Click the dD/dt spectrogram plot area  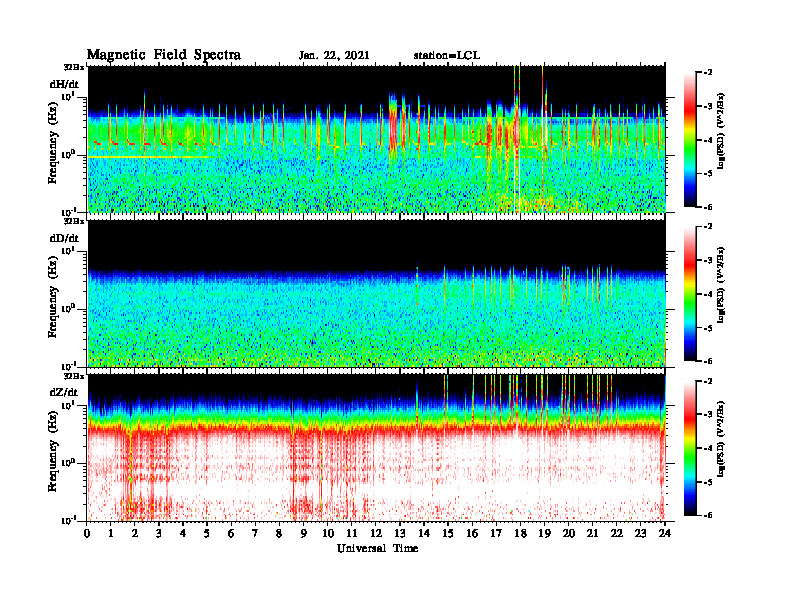click(377, 293)
